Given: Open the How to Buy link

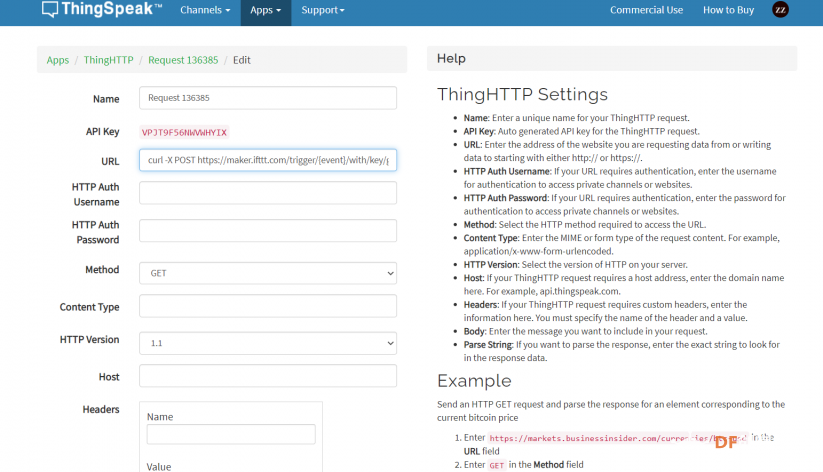Looking at the screenshot, I should [728, 10].
